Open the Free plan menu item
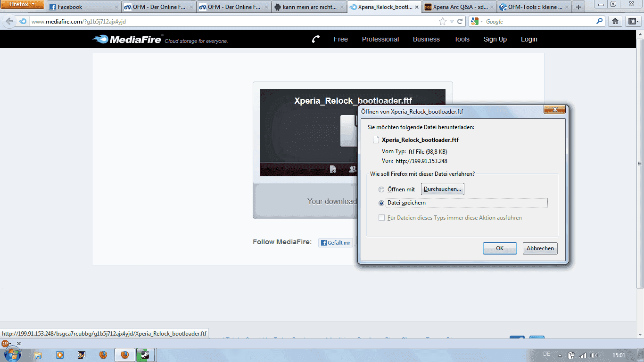The image size is (644, 362). (x=341, y=39)
